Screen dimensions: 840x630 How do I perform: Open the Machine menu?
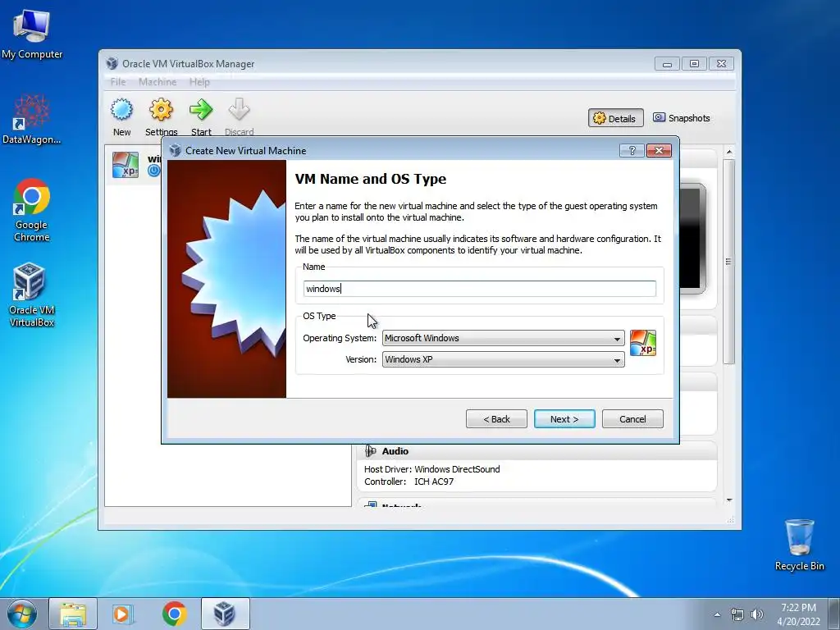tap(157, 82)
